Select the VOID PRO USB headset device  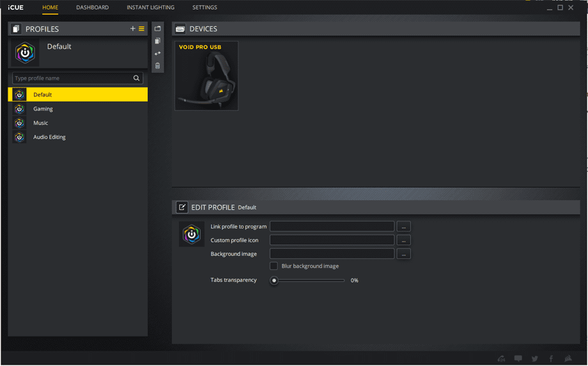click(x=206, y=76)
